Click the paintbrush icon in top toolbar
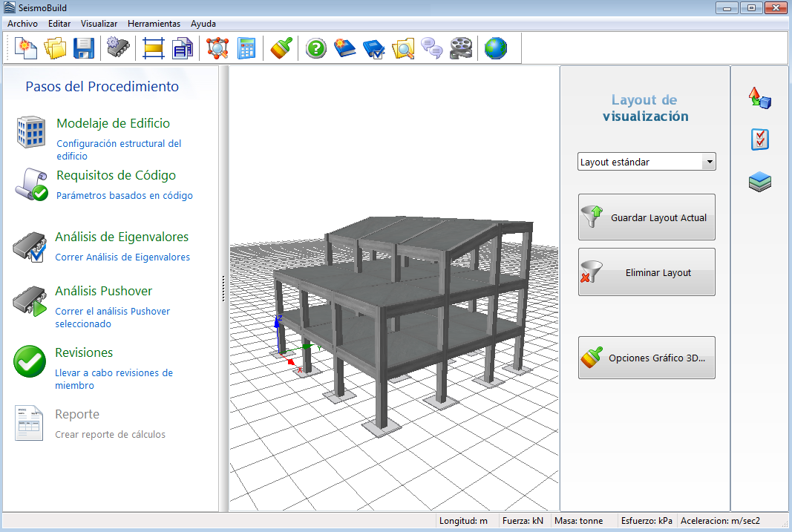The image size is (792, 532). pos(280,49)
